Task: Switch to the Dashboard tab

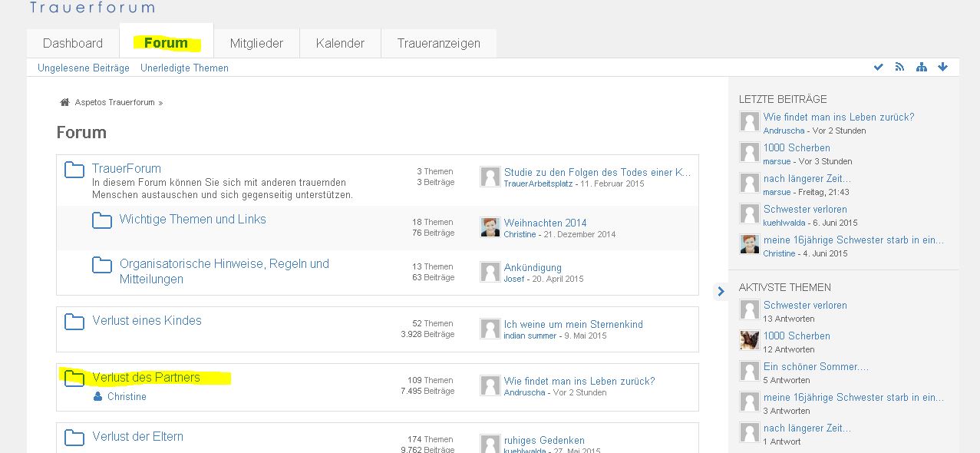Action: click(73, 43)
